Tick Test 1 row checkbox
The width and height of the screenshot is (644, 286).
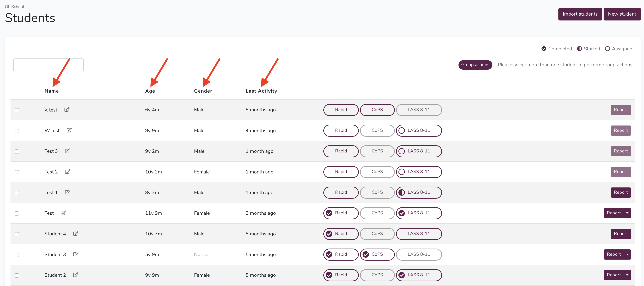[17, 193]
